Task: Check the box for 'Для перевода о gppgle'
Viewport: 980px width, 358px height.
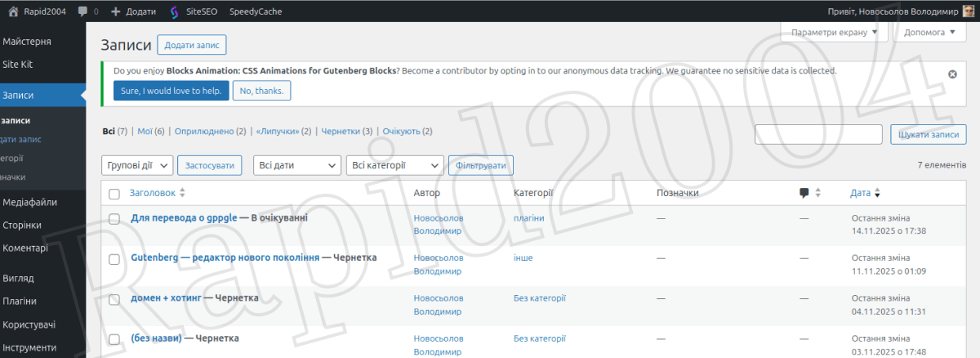Action: point(114,219)
